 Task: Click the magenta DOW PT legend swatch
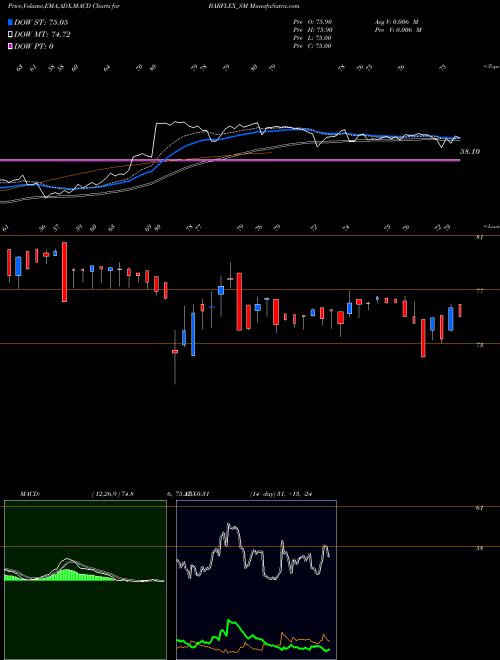tap(11, 46)
